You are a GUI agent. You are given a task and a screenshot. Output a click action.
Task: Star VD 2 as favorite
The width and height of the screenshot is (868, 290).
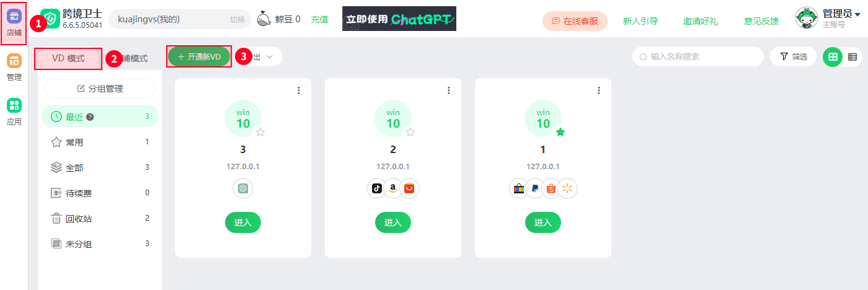click(410, 131)
